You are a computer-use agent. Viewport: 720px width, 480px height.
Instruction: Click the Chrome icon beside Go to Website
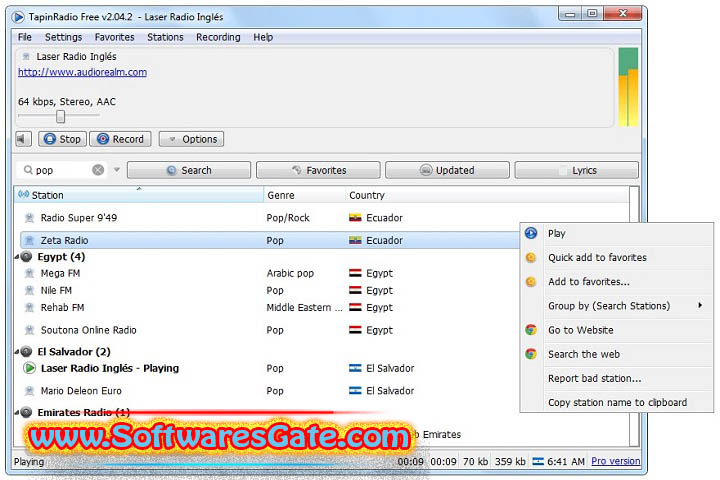pyautogui.click(x=531, y=330)
